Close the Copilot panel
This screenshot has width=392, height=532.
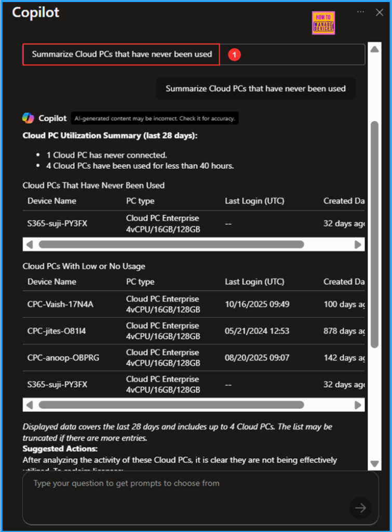(x=379, y=12)
